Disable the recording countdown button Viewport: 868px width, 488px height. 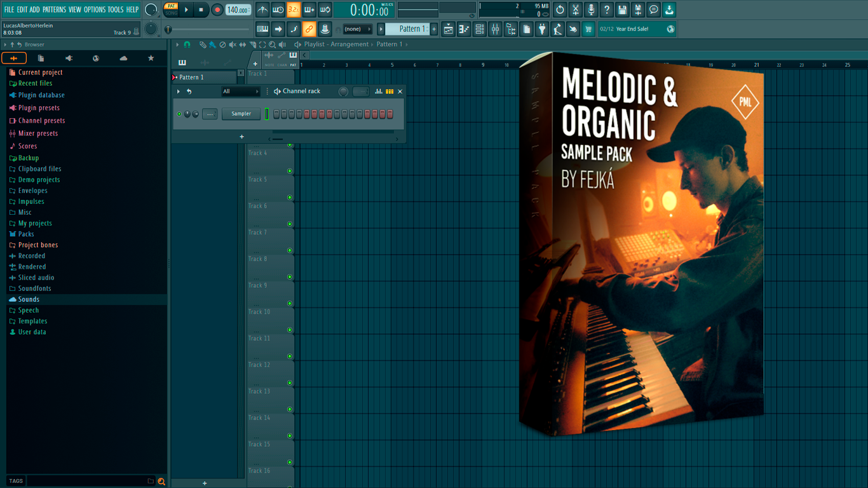pos(294,10)
